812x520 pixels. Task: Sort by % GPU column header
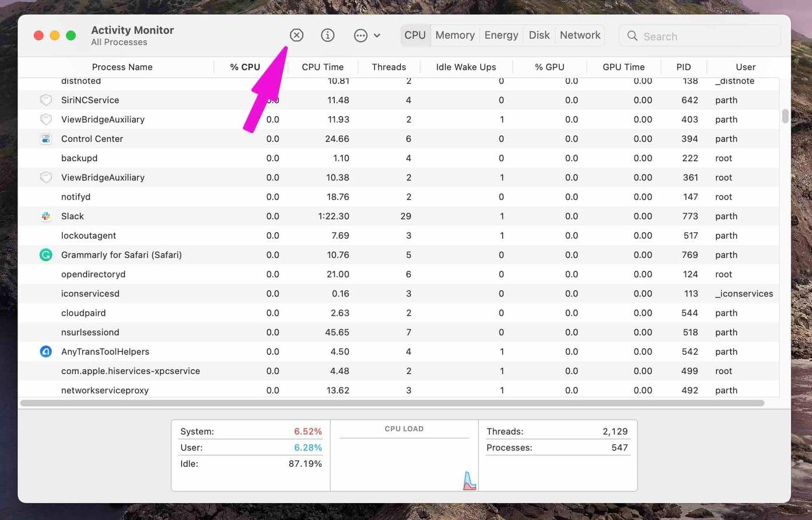[x=549, y=67]
